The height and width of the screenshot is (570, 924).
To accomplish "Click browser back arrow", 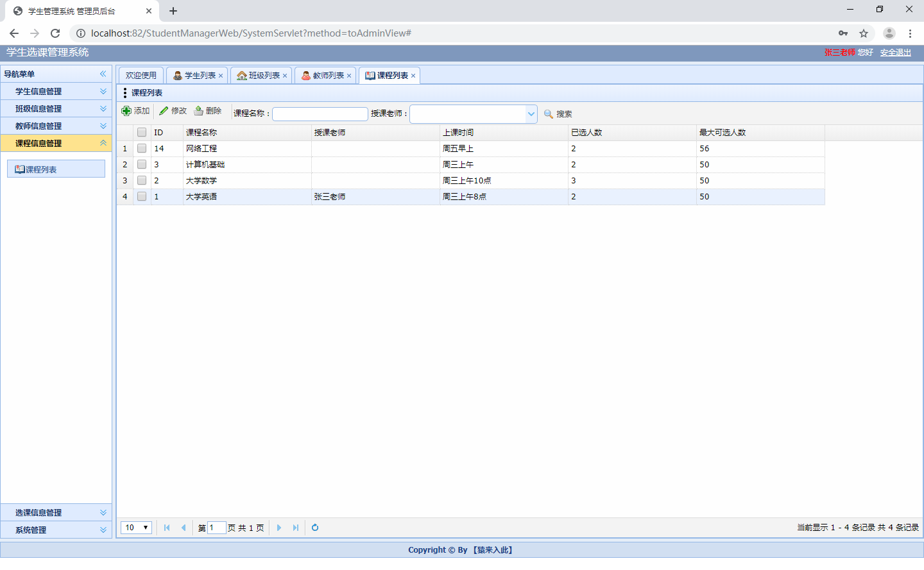I will (14, 33).
